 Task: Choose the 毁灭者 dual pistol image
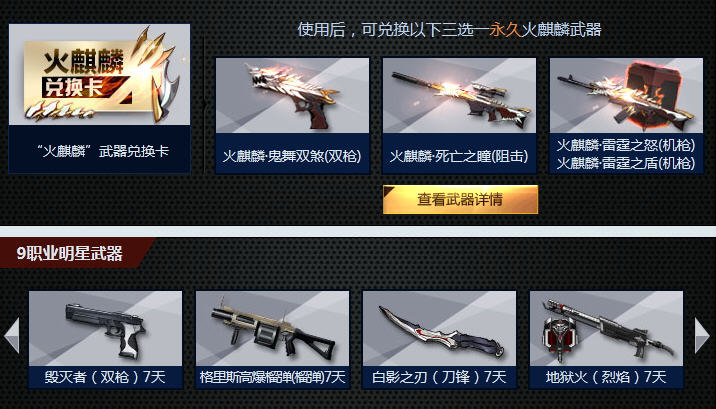(105, 329)
